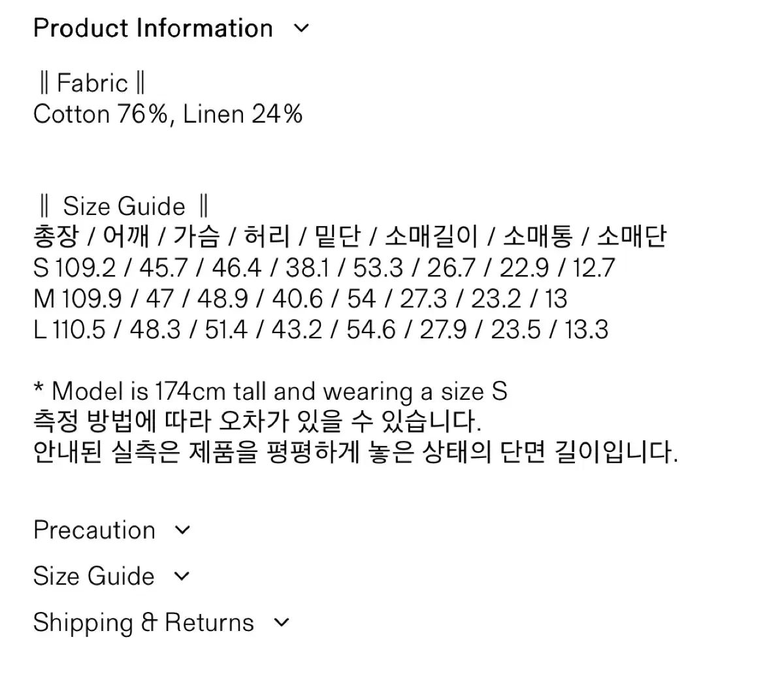This screenshot has height=678, width=784.
Task: Click the 측정 방법에 따라 notice line
Action: pos(257,421)
